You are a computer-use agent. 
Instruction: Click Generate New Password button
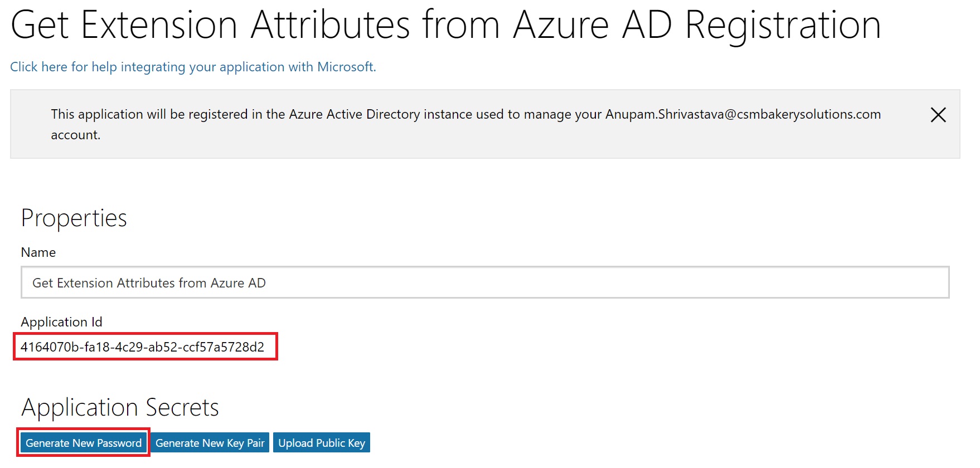[84, 443]
